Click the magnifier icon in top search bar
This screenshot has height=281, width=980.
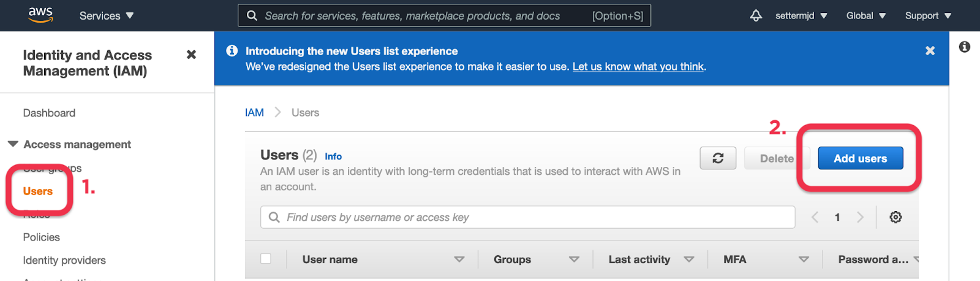pos(252,16)
